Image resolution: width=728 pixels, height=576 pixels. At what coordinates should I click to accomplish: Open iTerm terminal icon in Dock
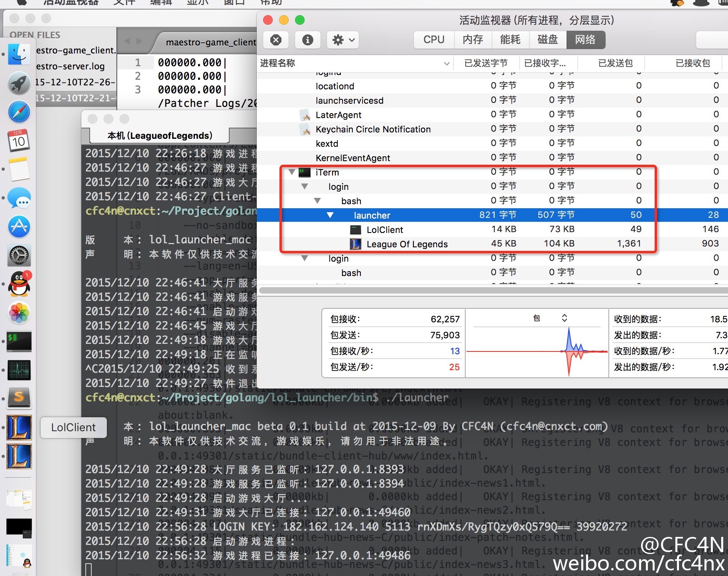coord(19,341)
